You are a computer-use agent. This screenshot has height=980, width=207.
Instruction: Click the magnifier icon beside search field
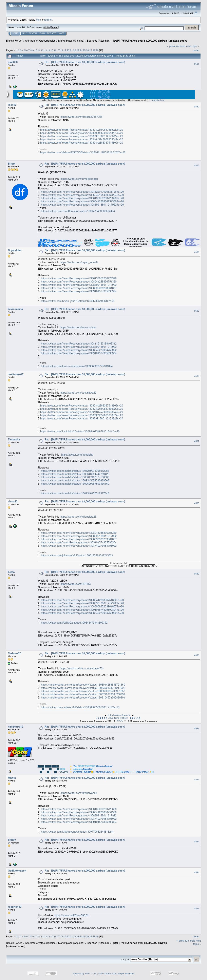[141, 28]
